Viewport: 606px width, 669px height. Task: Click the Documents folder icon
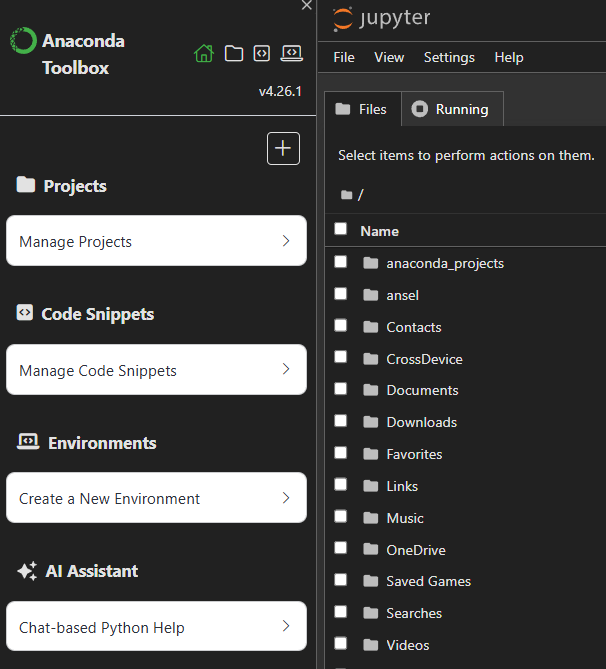370,390
